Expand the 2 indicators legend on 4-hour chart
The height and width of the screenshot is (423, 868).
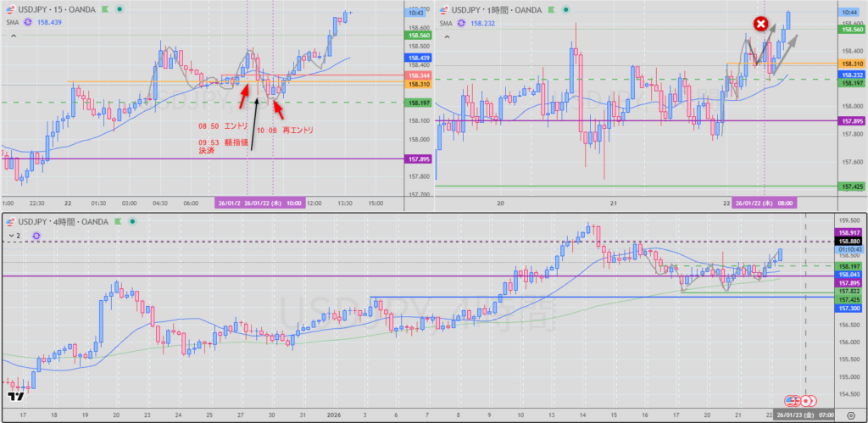point(14,234)
